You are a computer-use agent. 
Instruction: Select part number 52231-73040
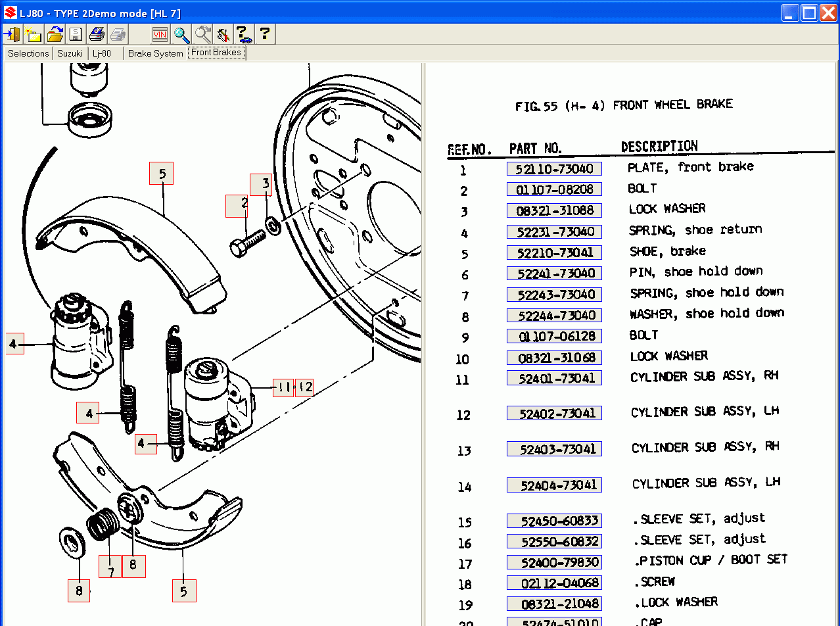point(554,231)
